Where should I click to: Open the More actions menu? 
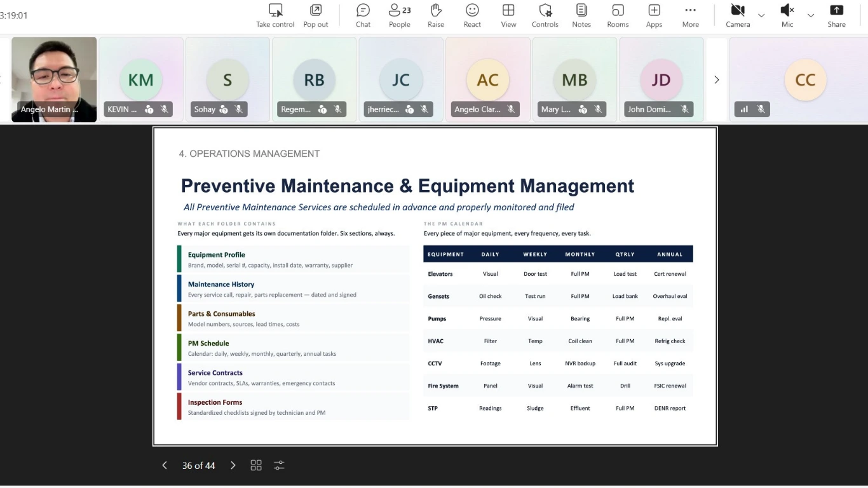point(691,16)
